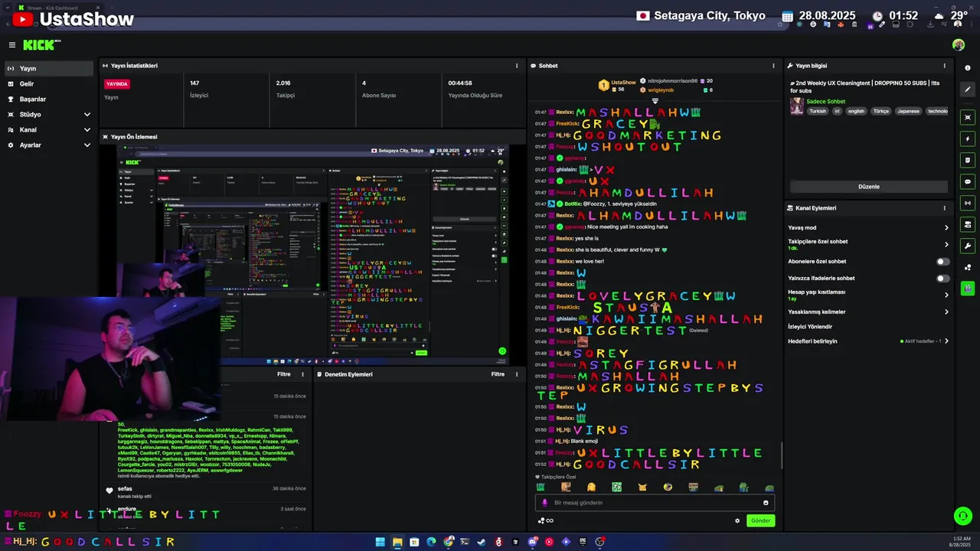Image resolution: width=980 pixels, height=551 pixels.
Task: Click the Windows Start button on the taskbar
Action: [x=380, y=542]
